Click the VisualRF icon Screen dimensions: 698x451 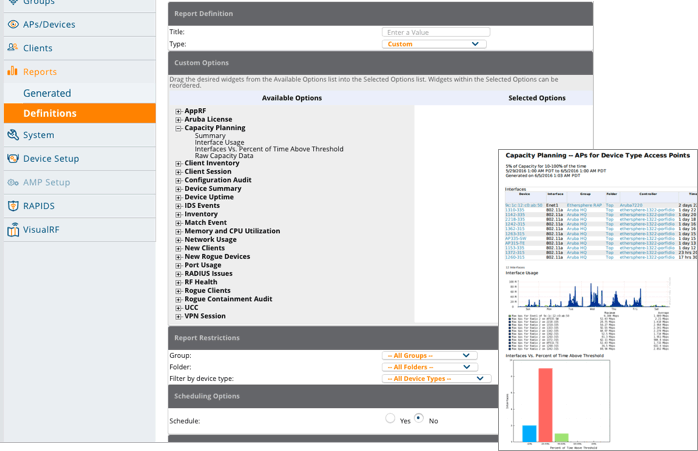(12, 230)
